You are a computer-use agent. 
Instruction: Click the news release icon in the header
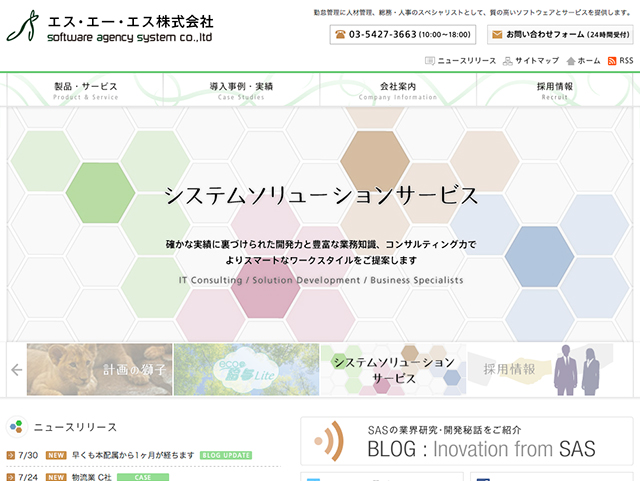tap(429, 61)
